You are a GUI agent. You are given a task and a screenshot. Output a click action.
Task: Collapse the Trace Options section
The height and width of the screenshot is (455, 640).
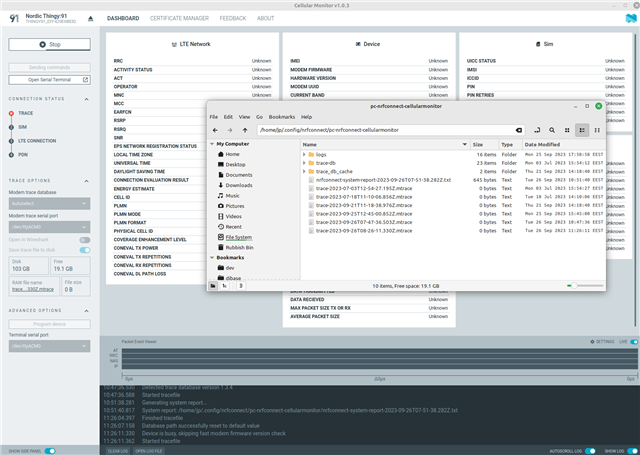click(87, 181)
